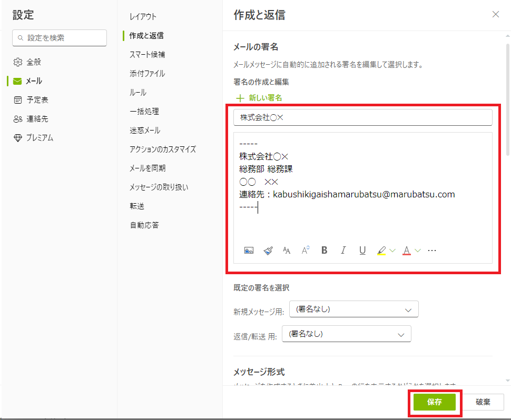Screen dimensions: 511x420
Task: Click the format painter icon
Action: pos(268,251)
